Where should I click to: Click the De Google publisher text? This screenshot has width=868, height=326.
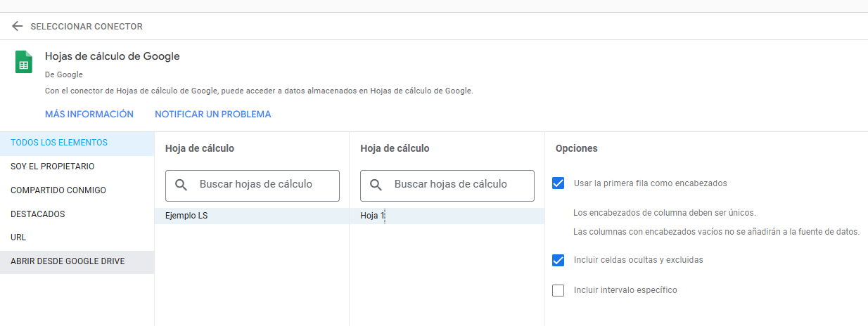tap(64, 74)
